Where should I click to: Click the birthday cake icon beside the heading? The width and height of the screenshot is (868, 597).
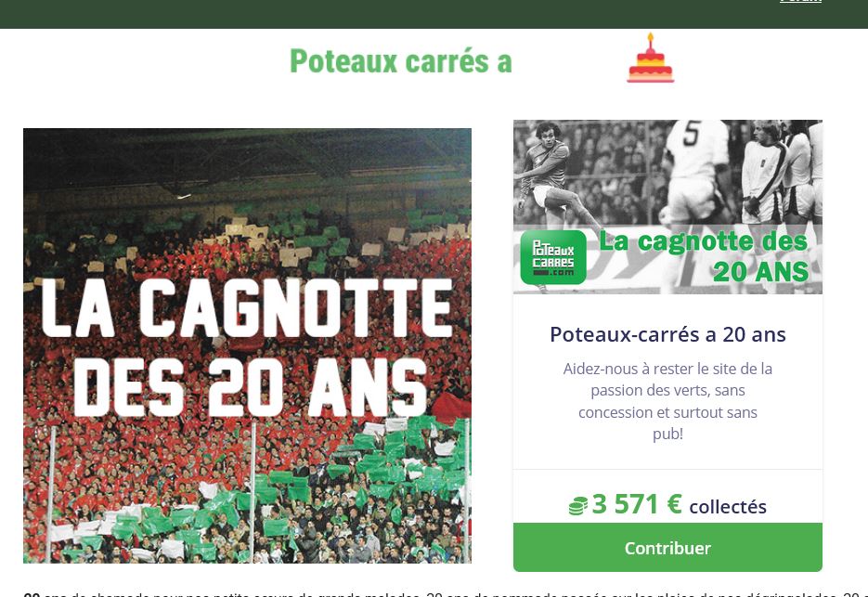tap(651, 58)
